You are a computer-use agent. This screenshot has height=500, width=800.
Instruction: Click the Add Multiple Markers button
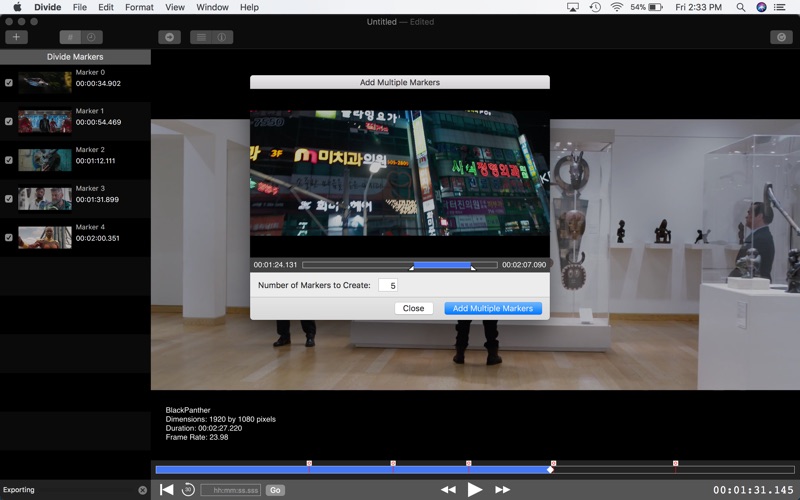(x=493, y=308)
